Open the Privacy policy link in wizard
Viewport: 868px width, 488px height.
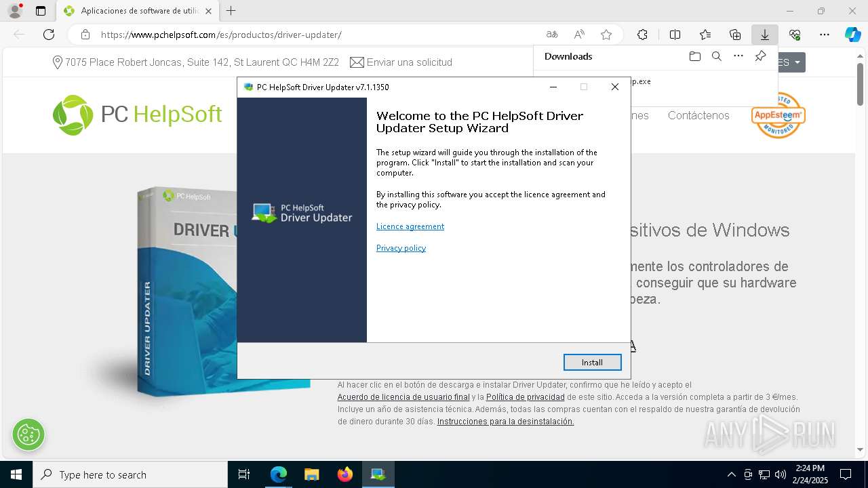(401, 248)
